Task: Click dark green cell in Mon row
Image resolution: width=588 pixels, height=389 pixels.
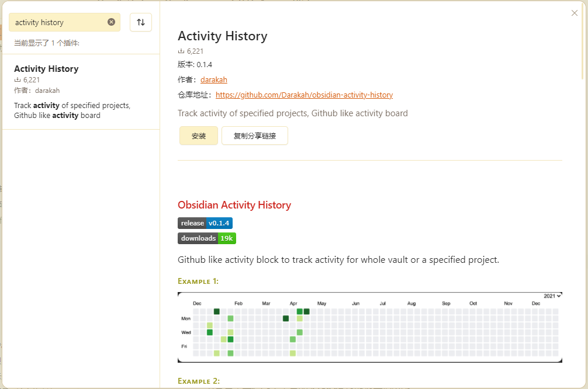Action: pyautogui.click(x=286, y=318)
